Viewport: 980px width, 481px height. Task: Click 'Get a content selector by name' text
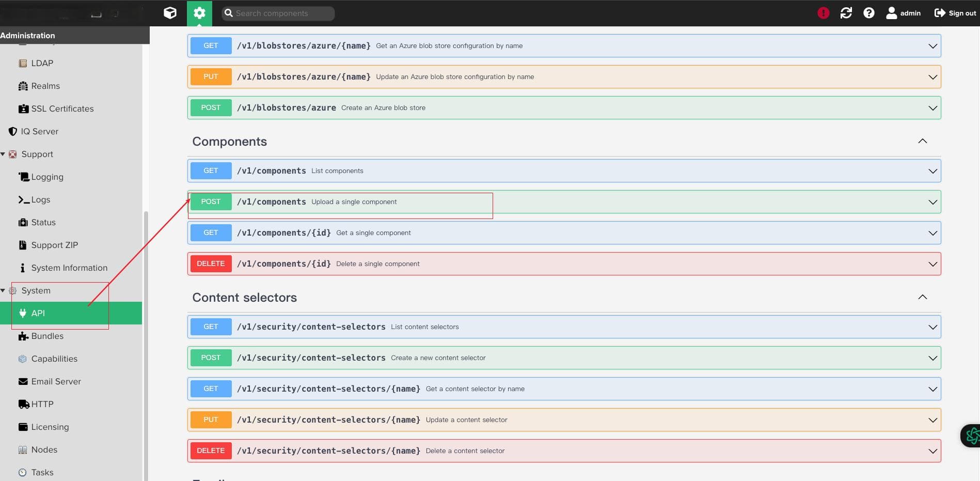475,389
